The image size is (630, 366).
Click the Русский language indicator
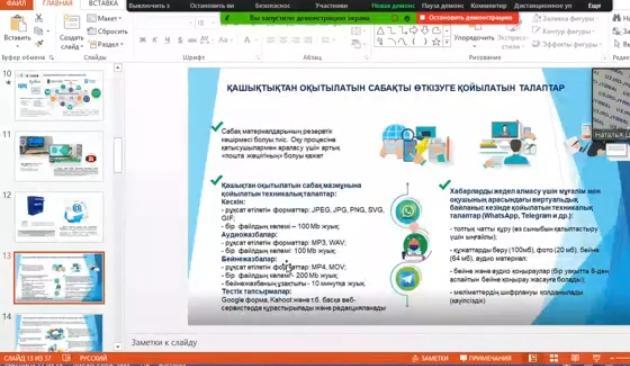click(93, 358)
